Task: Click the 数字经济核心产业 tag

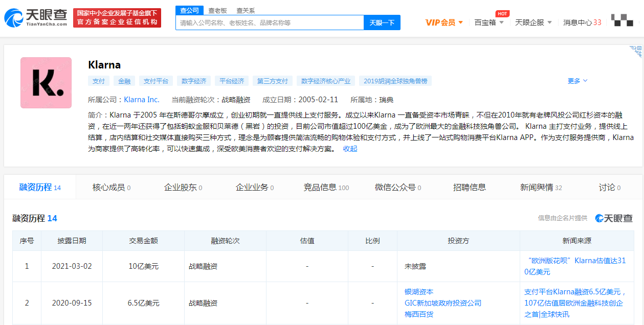Action: (326, 81)
